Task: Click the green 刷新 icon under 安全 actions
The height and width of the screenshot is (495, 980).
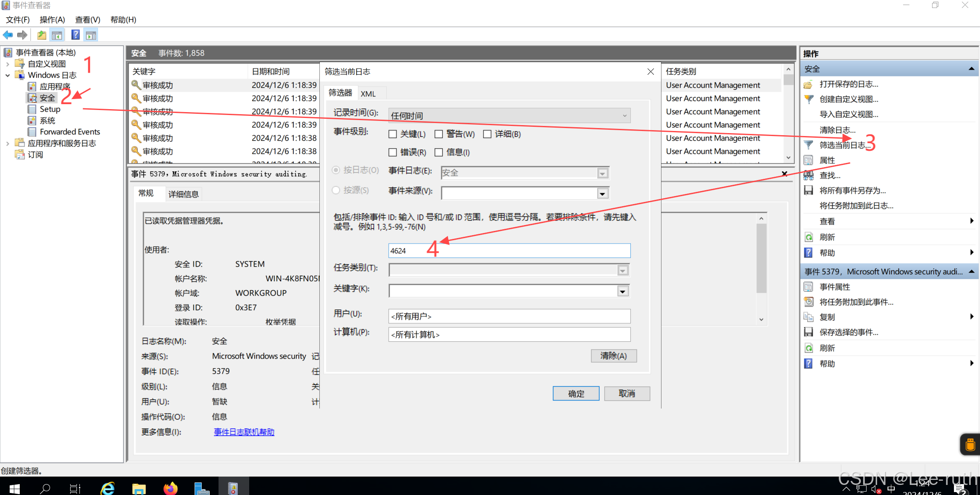Action: pyautogui.click(x=809, y=237)
